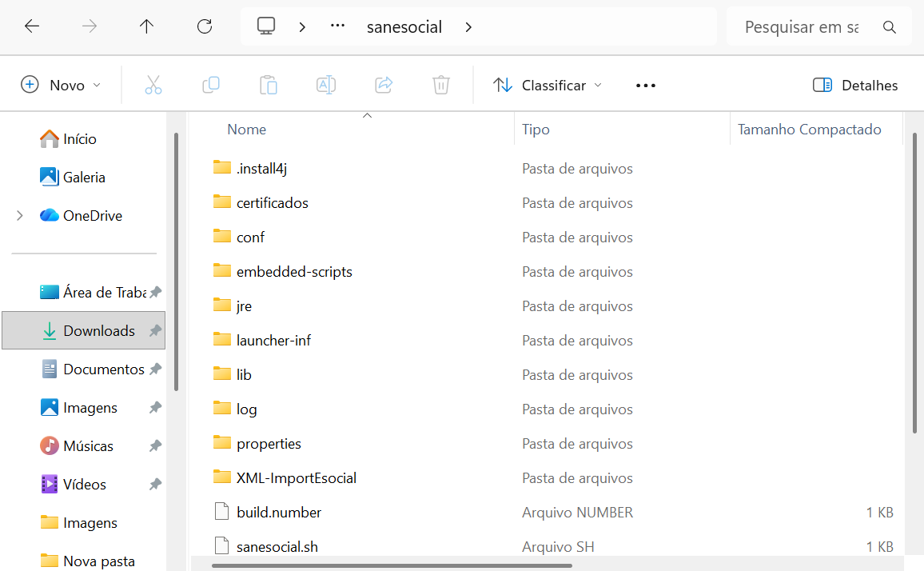Expand chevron after the computer icon
Viewport: 924px width, 571px height.
(302, 27)
